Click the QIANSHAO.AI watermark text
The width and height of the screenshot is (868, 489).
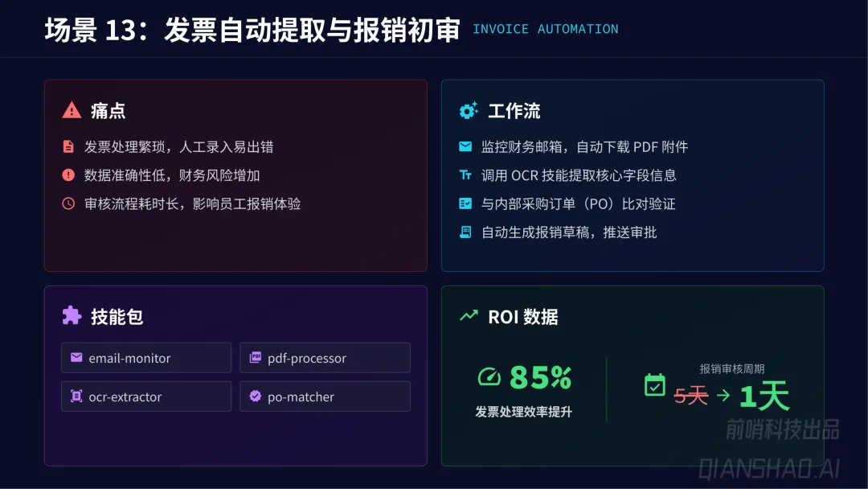pos(768,467)
